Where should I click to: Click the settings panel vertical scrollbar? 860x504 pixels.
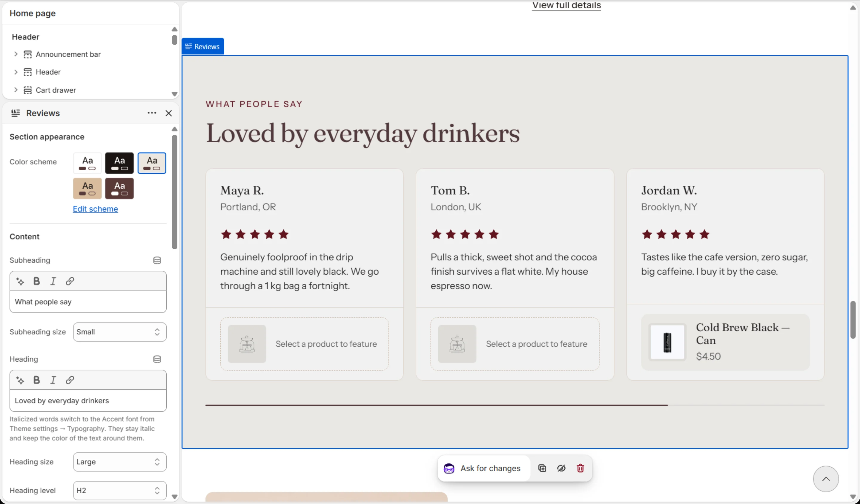pos(175,192)
